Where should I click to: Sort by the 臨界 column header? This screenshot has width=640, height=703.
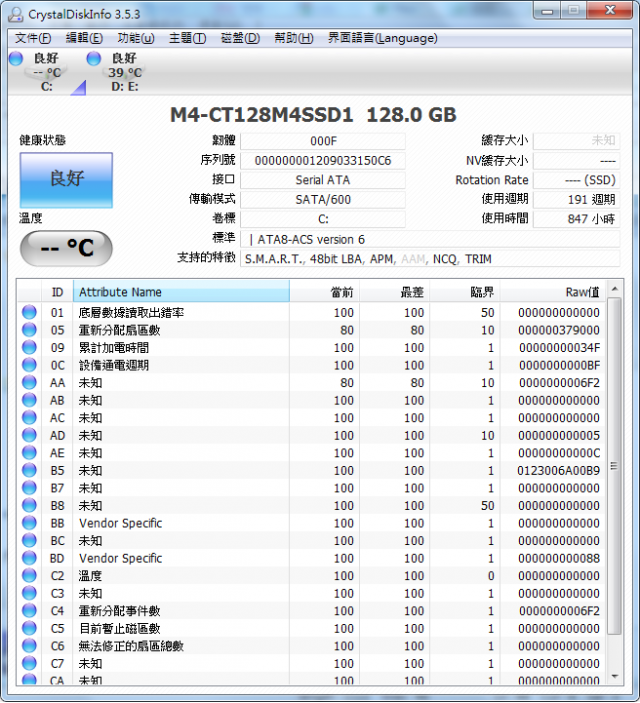[x=465, y=292]
